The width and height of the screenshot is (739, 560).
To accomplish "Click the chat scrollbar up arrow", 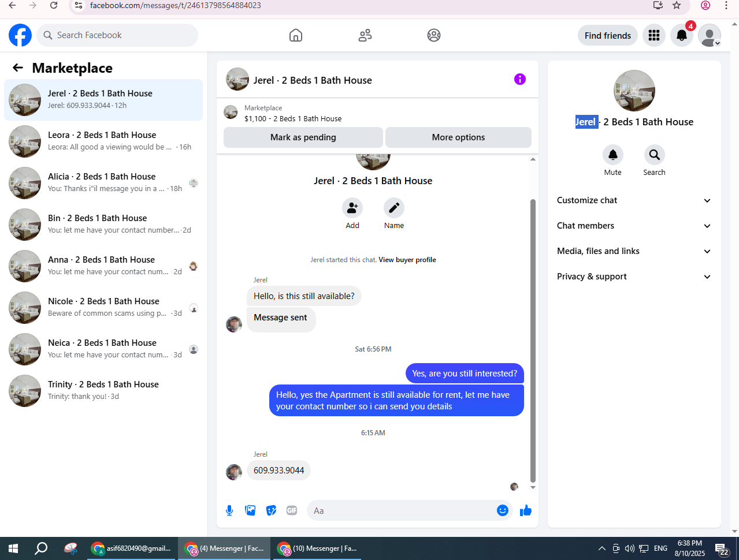I will click(x=533, y=159).
